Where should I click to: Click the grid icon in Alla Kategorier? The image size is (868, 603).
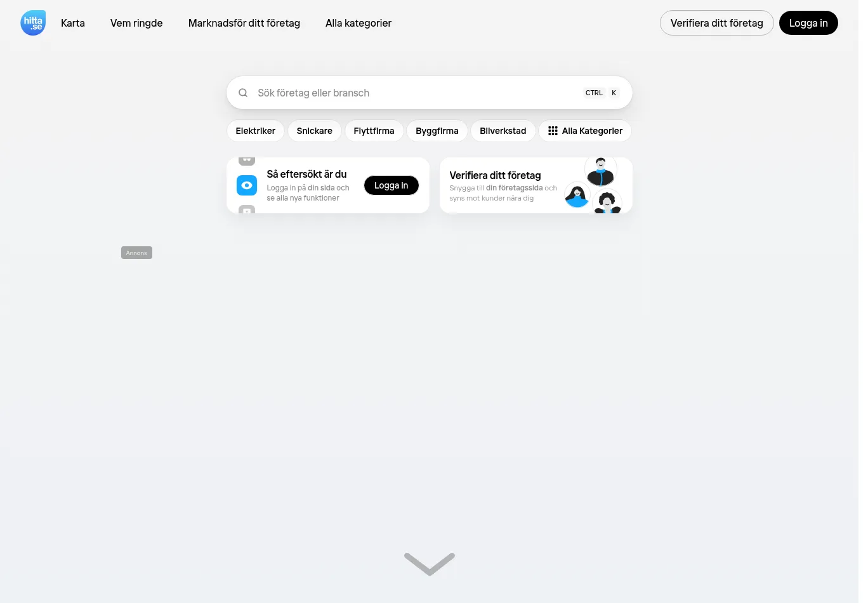click(553, 131)
